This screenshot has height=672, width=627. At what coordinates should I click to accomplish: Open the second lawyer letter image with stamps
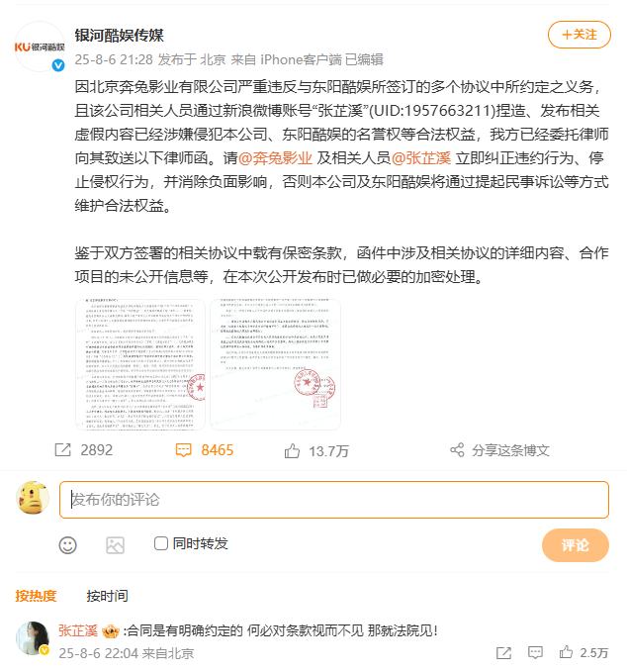pos(275,364)
